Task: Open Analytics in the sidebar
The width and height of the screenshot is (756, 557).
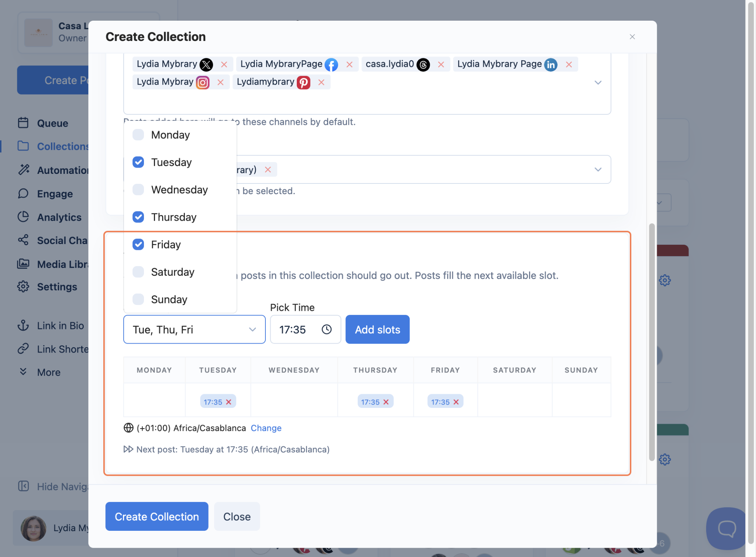Action: pyautogui.click(x=59, y=217)
